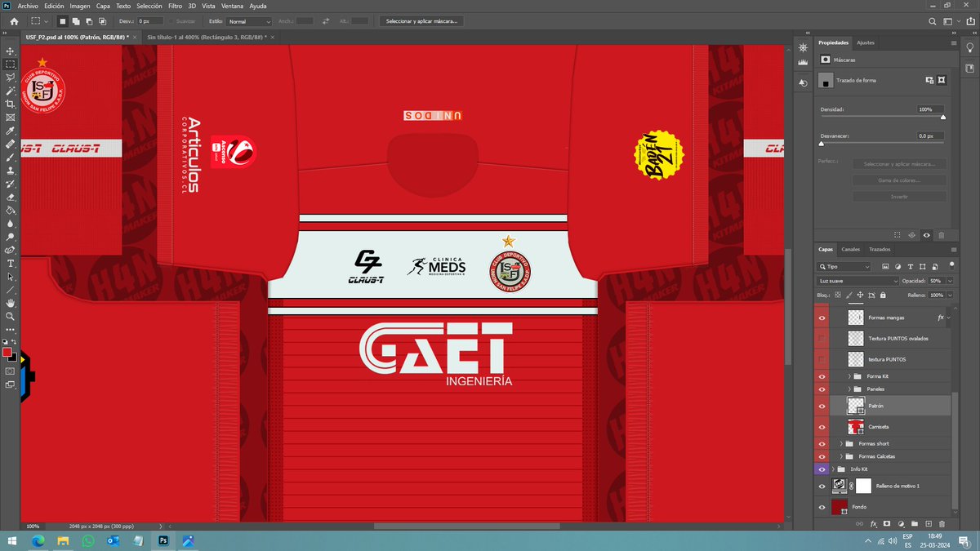Open the Estilo Normal dropdown

pyautogui.click(x=249, y=20)
